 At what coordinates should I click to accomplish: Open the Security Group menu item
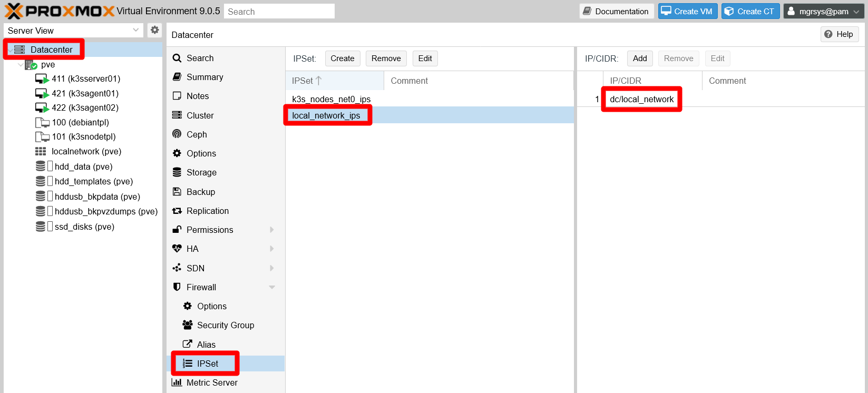tap(226, 325)
